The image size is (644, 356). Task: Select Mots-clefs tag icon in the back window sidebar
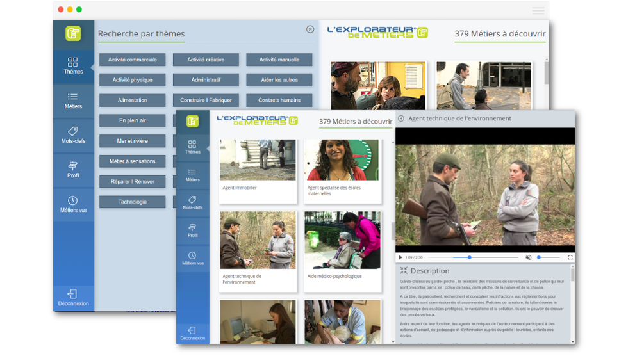tap(72, 131)
